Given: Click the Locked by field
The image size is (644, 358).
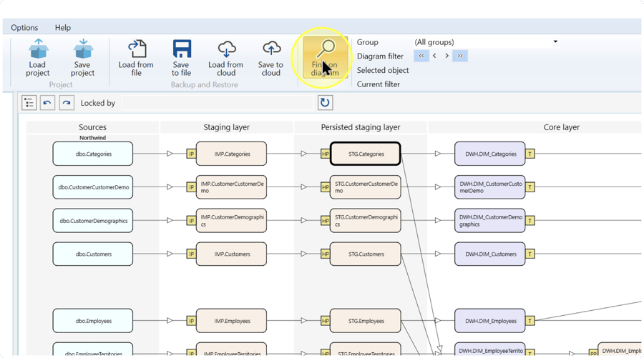Looking at the screenshot, I should 218,103.
